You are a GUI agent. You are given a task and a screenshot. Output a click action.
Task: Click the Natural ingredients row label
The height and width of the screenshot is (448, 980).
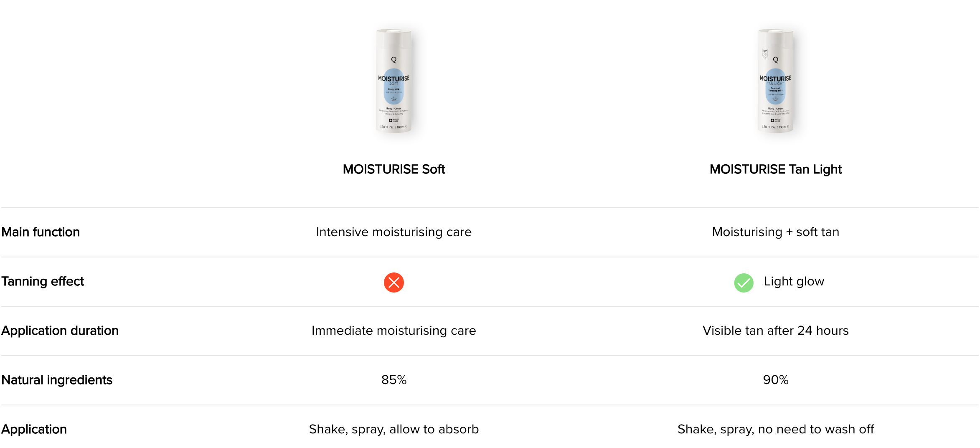[57, 380]
